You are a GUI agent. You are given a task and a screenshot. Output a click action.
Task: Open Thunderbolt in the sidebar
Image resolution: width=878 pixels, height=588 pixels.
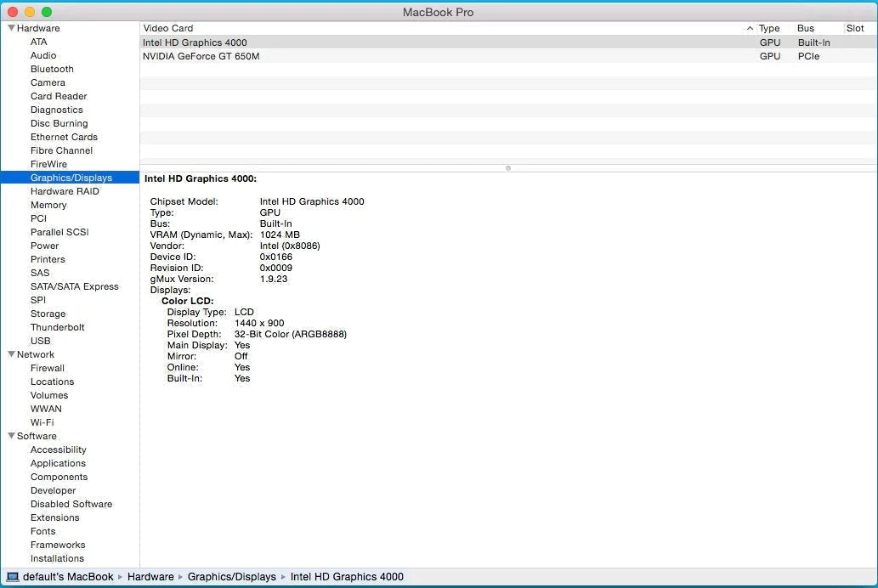click(57, 327)
